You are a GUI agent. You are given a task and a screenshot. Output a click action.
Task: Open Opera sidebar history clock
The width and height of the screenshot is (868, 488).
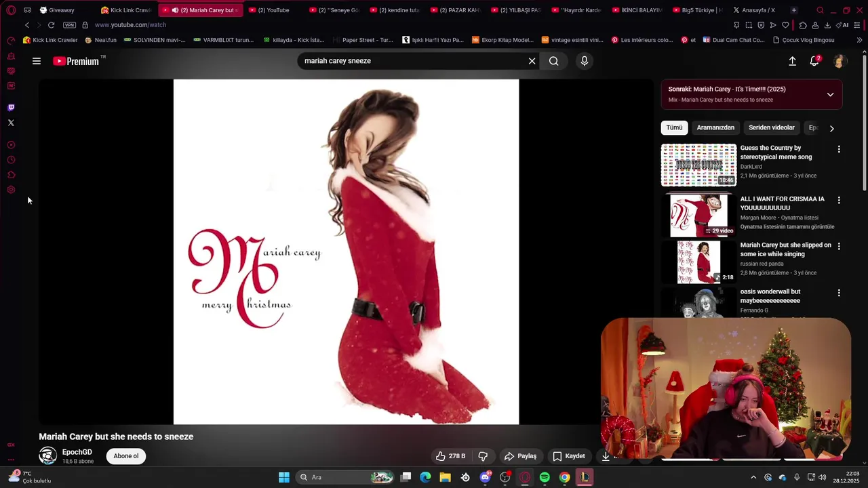(11, 160)
